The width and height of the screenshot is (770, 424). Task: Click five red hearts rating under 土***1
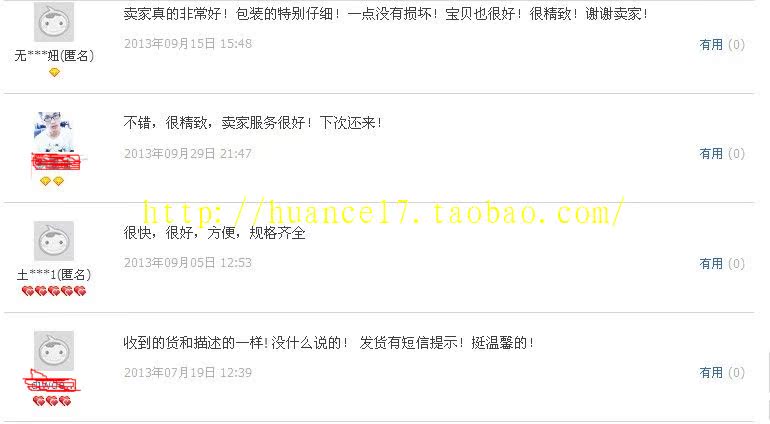[54, 291]
